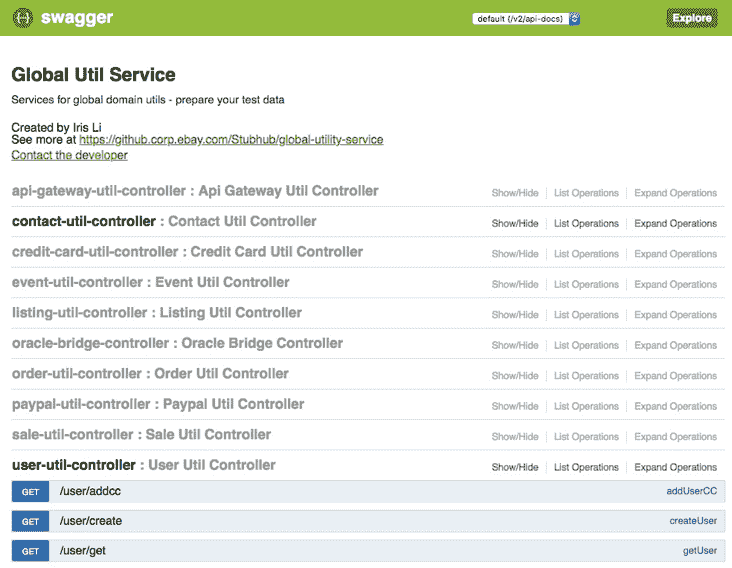This screenshot has height=568, width=732.
Task: Expand Operations for paypal-util-controller
Action: (x=676, y=407)
